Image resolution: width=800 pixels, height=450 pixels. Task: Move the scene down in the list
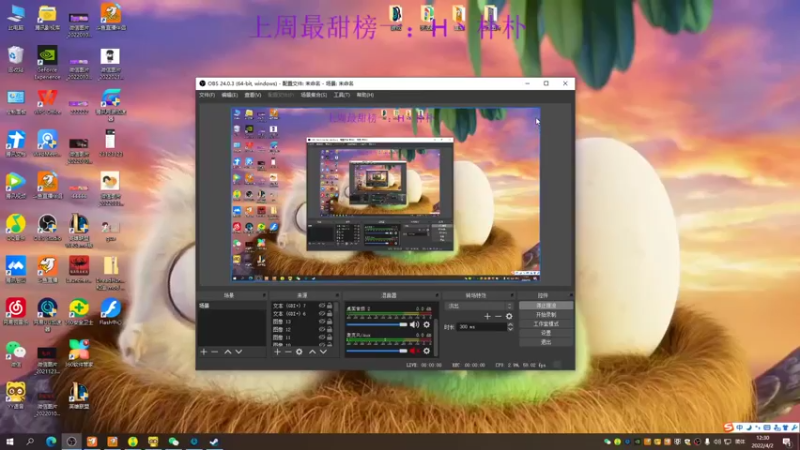pyautogui.click(x=239, y=352)
